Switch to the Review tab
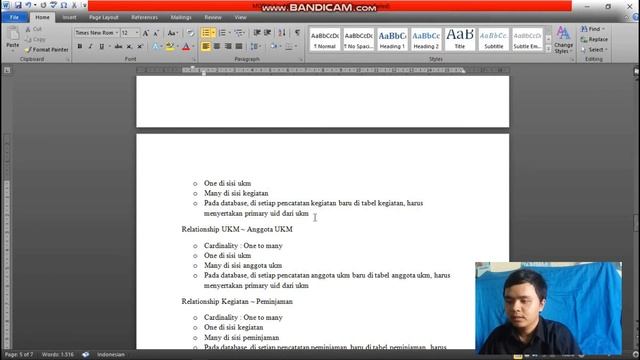The image size is (640, 360). 213,17
